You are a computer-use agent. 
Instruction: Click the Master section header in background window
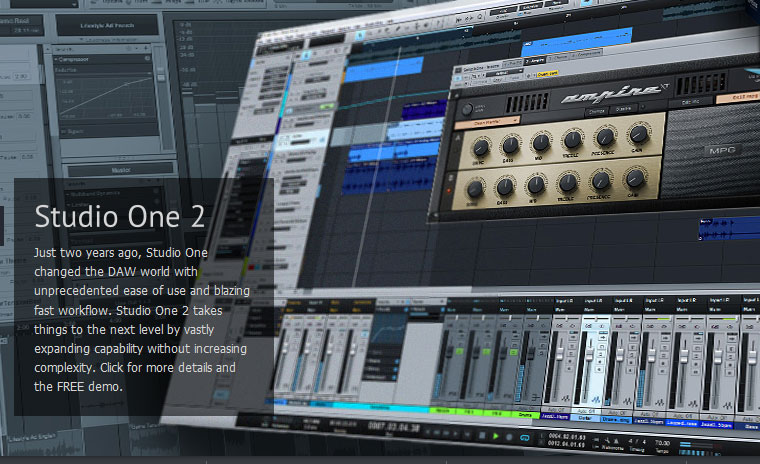tap(121, 170)
